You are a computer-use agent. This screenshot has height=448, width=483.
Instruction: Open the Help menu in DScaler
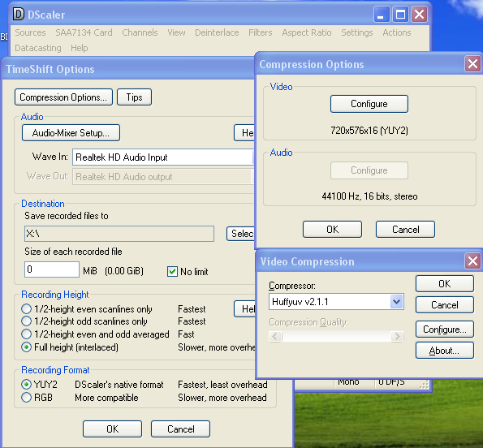[80, 48]
